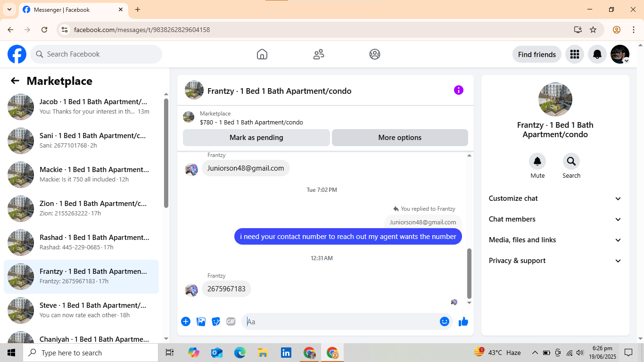Go to Facebook home via logo
Screen dimensions: 644x362
pos(17,54)
